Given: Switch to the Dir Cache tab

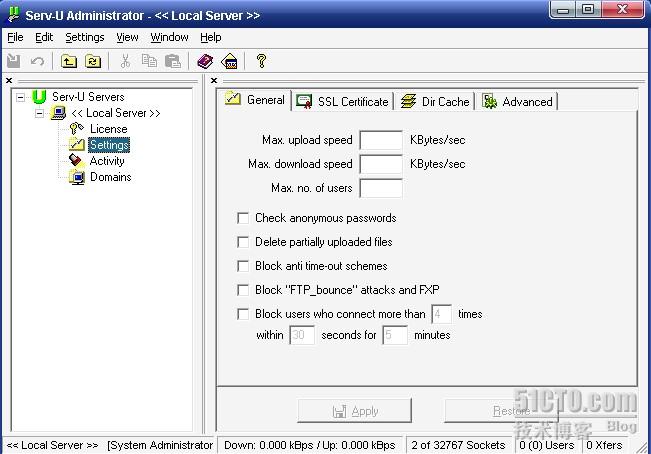Looking at the screenshot, I should [x=435, y=102].
